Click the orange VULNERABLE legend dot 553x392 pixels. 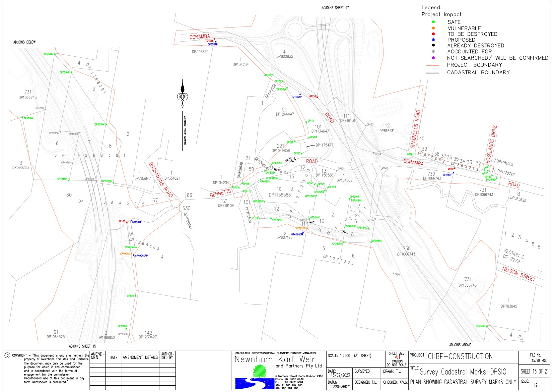[x=433, y=28]
